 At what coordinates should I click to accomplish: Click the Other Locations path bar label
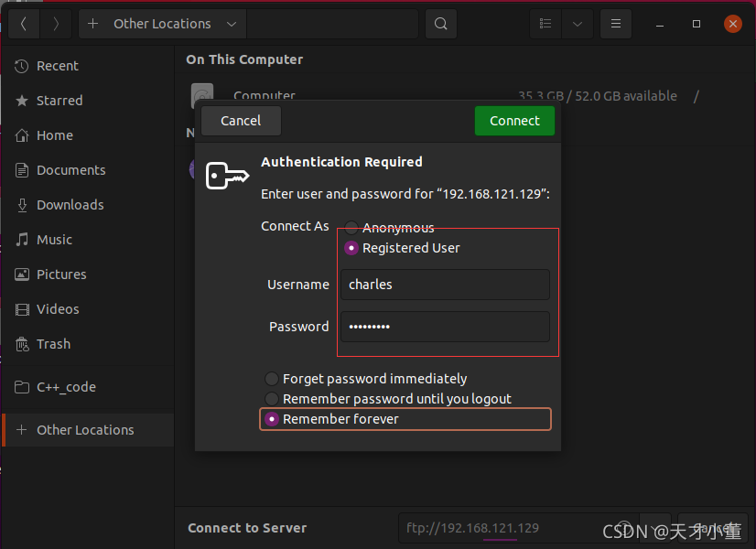(x=162, y=24)
